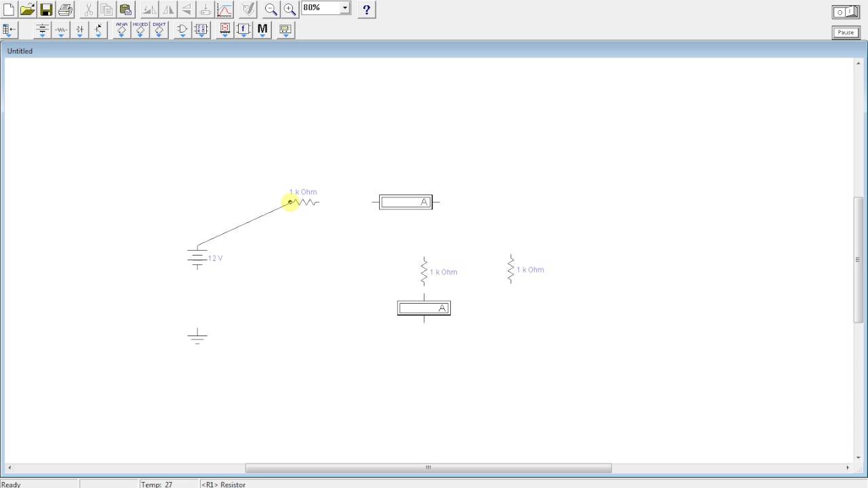
Task: Click the vertical scrollbar down arrow
Action: [x=858, y=457]
